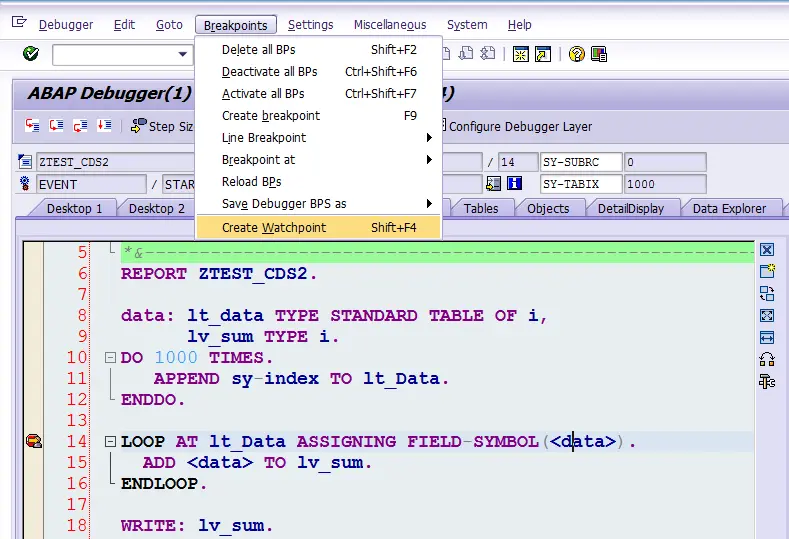This screenshot has width=789, height=539.
Task: Open the Edit menu
Action: click(x=124, y=25)
